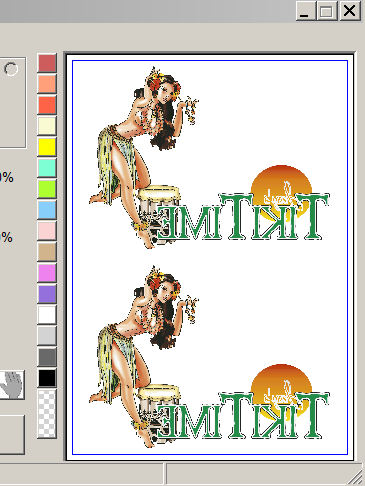Click the upper Tiki Time image in the preview
This screenshot has height=486, width=365.
click(209, 157)
